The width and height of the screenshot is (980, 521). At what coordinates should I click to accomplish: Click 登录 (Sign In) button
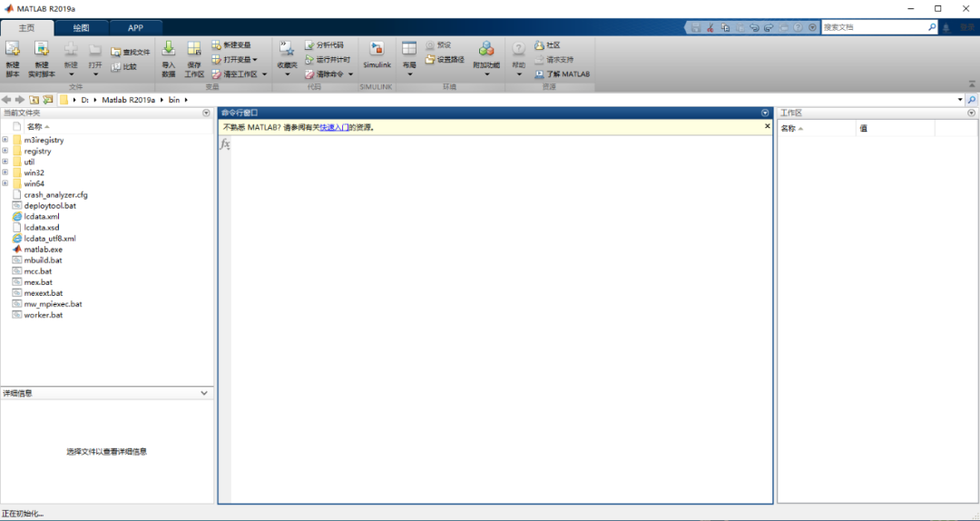point(967,27)
